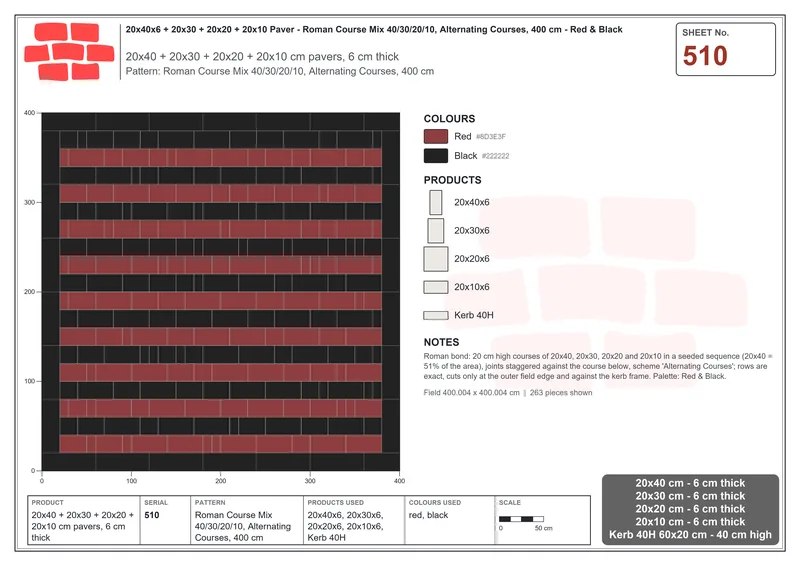Click the hex code #8D3E3F
Image resolution: width=800 pixels, height=566 pixels.
pos(491,137)
